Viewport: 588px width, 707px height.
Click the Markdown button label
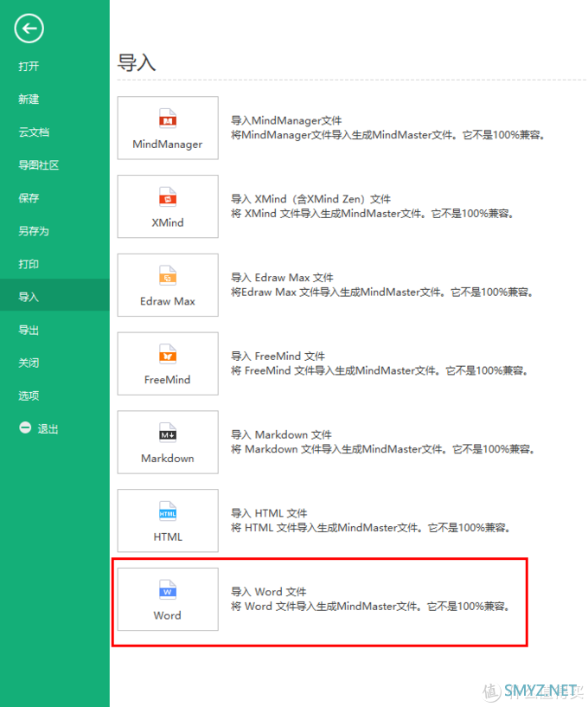click(168, 458)
